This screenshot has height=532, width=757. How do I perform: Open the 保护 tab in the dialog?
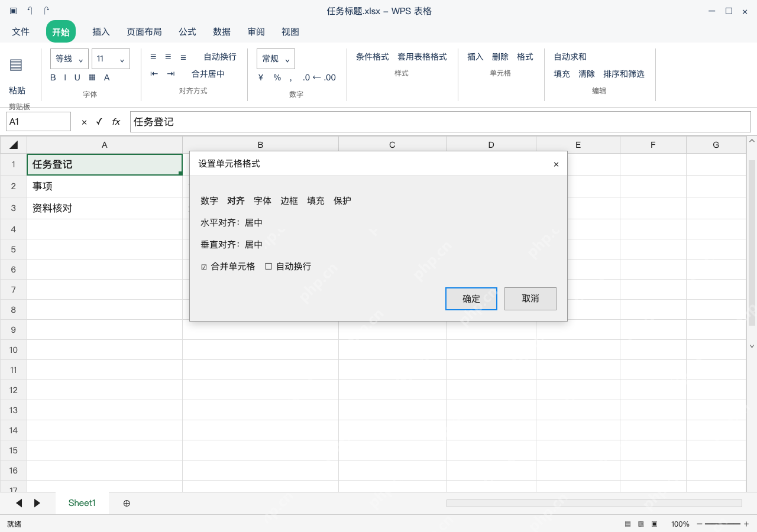click(x=342, y=201)
